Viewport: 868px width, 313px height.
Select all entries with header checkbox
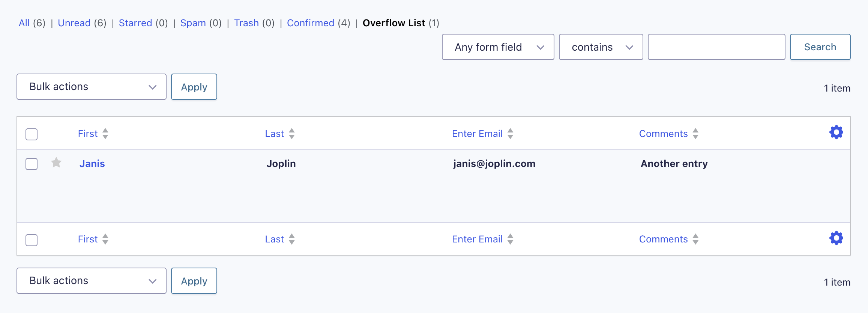(x=32, y=134)
